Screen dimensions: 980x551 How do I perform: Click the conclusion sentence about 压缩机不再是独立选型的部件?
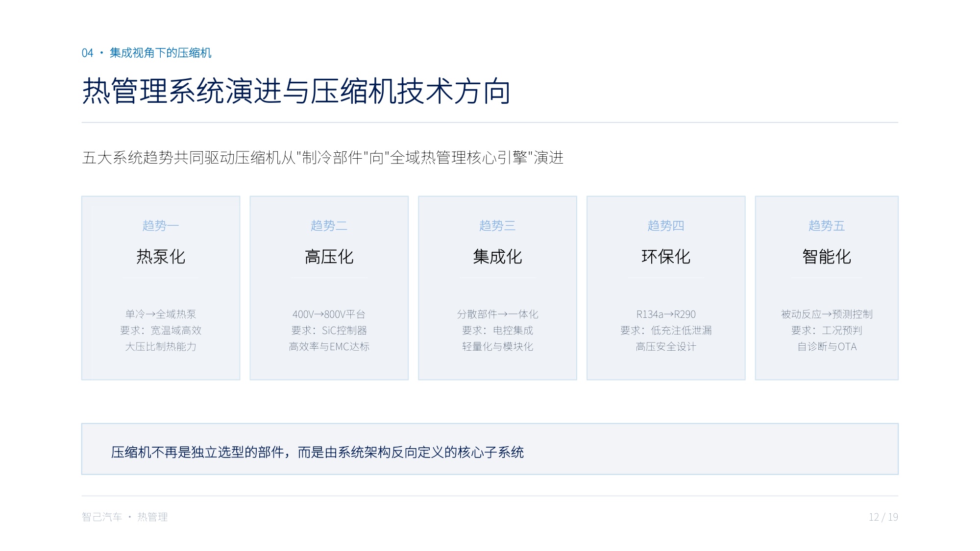318,452
